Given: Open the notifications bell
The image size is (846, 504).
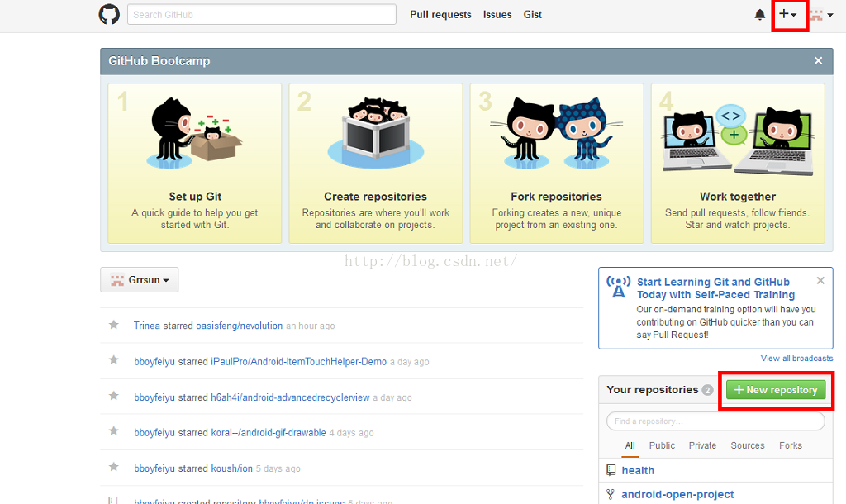Looking at the screenshot, I should coord(760,15).
